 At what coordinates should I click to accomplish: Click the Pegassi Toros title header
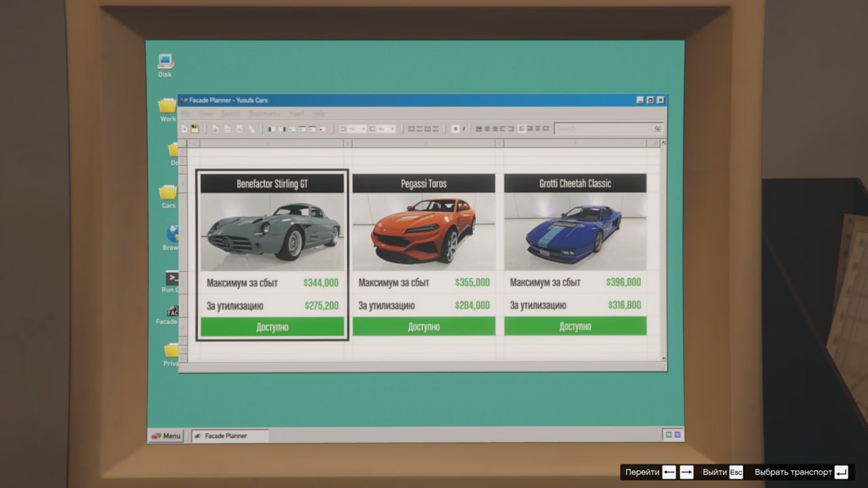424,184
